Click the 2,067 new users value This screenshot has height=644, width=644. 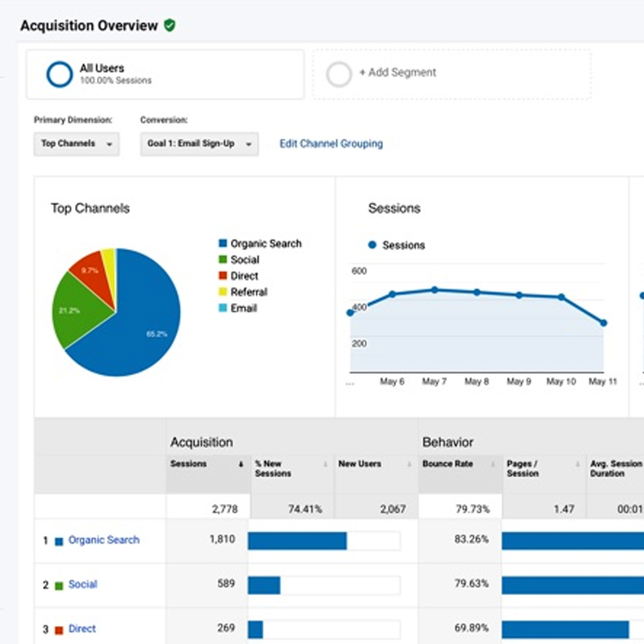click(393, 509)
